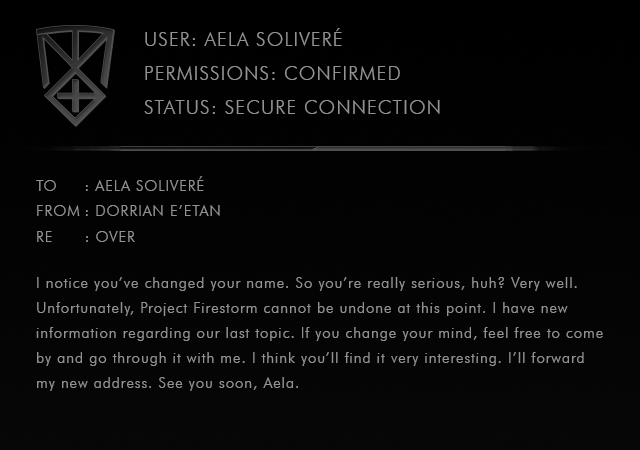
Task: Click the subject text OVER
Action: click(115, 237)
